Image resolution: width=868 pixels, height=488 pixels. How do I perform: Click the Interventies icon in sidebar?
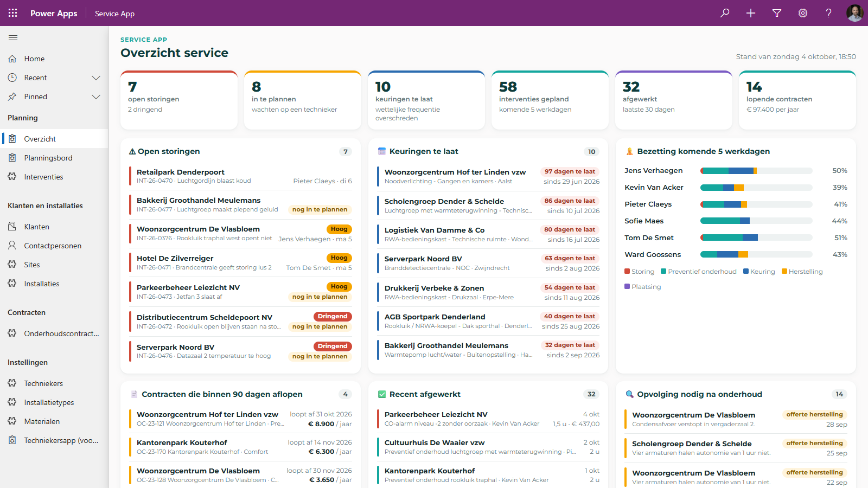[12, 177]
